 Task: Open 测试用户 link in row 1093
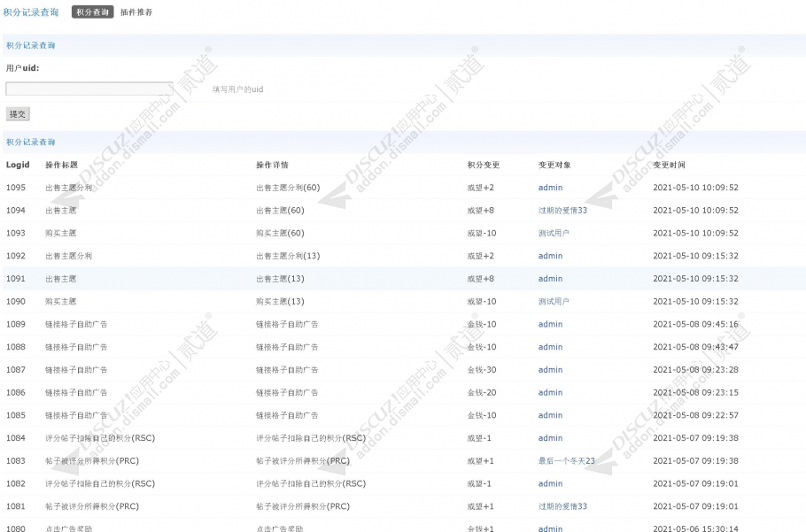pos(554,233)
